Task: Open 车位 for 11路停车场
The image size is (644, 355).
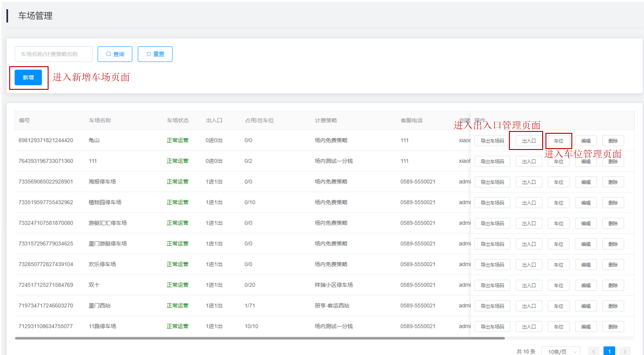Action: pos(558,327)
